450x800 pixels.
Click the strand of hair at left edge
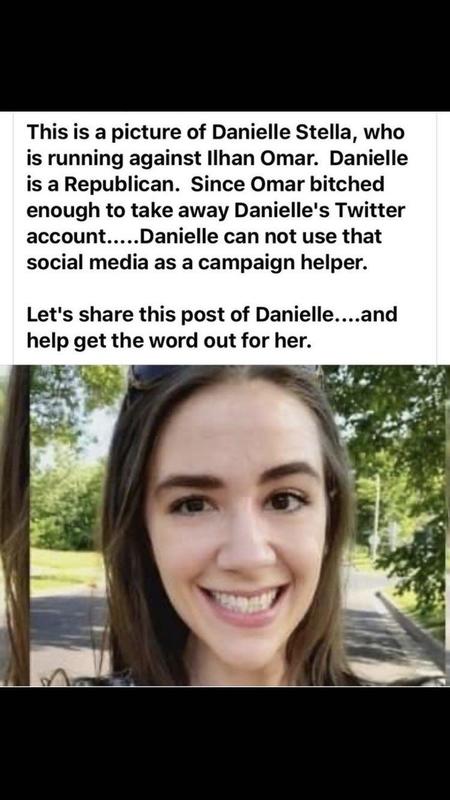[x=14, y=526]
